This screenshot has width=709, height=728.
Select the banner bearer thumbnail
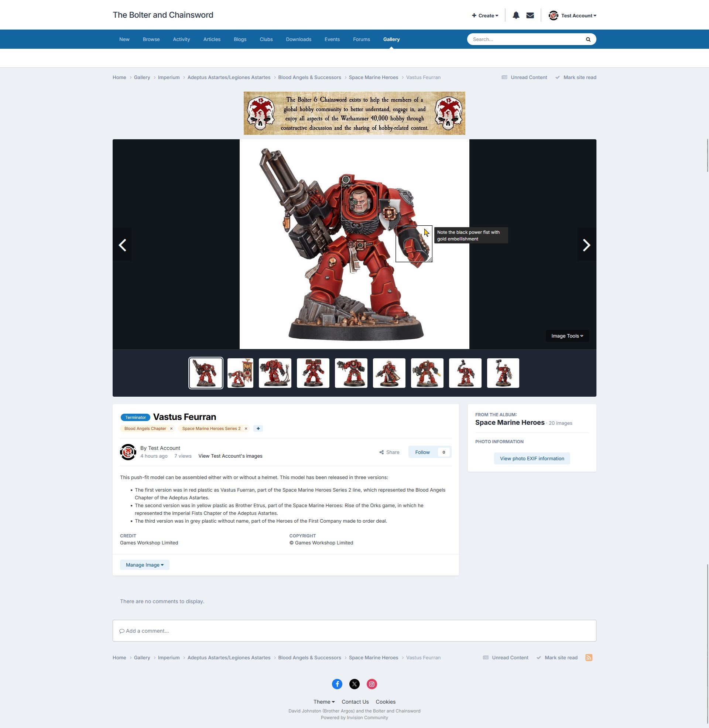click(x=240, y=373)
